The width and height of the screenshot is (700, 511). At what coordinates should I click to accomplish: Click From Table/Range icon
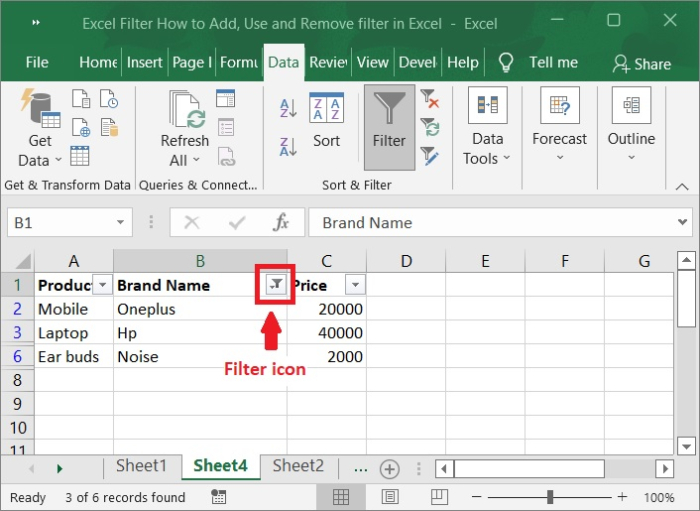[80, 156]
